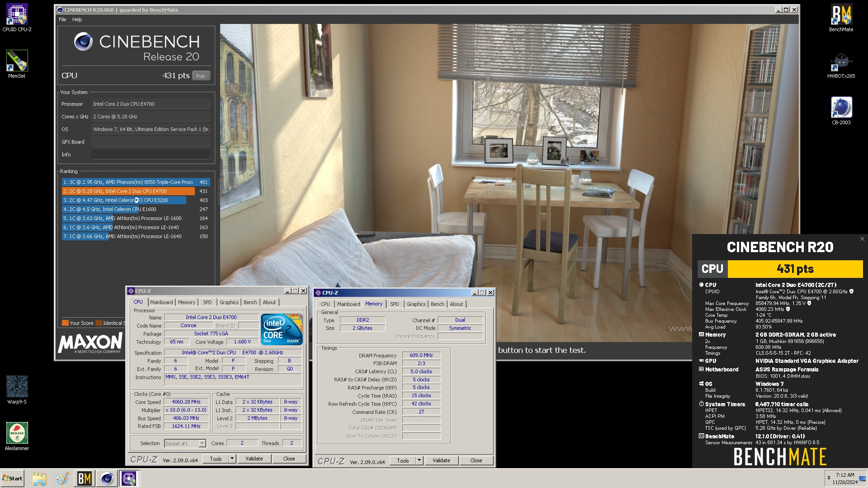868x488 pixels.
Task: Switch to CPU tab in right CPU-Z window
Action: (325, 304)
